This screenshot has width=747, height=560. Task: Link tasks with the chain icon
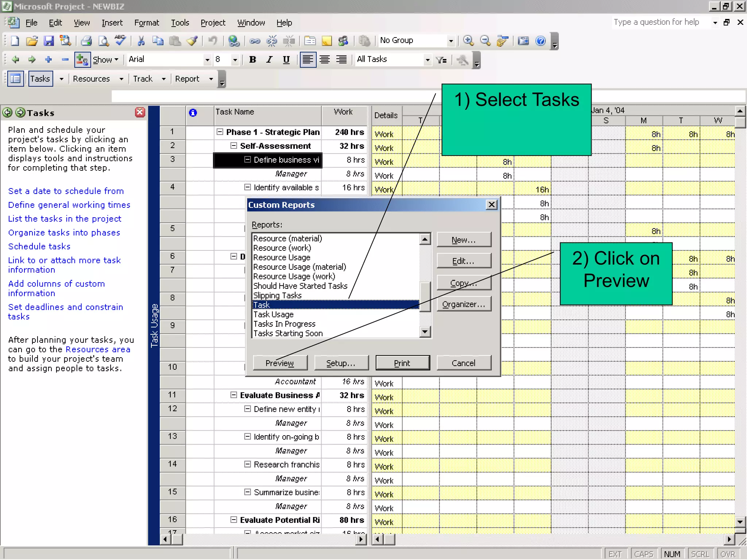click(255, 41)
